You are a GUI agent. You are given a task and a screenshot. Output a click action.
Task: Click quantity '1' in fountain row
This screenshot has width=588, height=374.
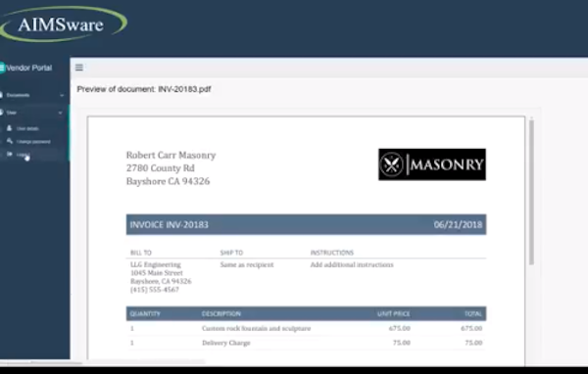pos(132,328)
